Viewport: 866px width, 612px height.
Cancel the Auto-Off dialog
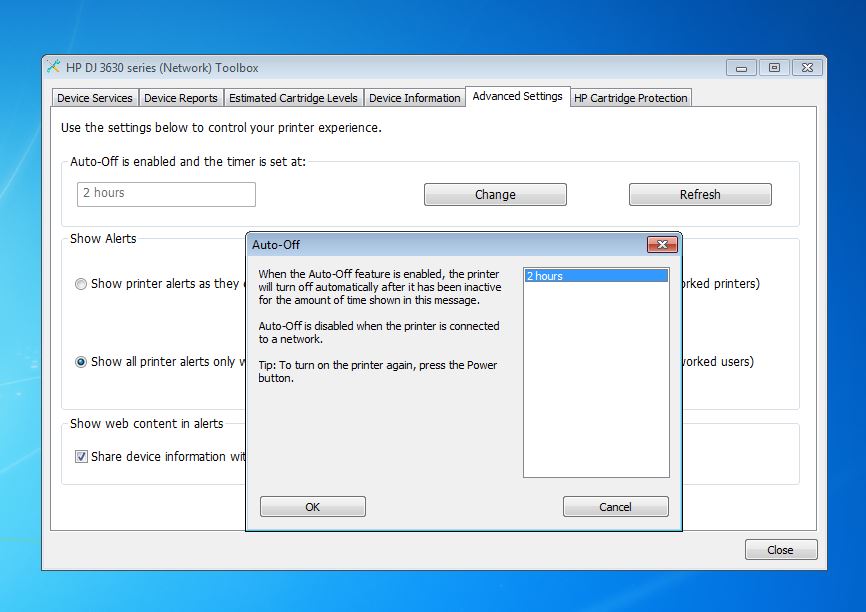pos(615,507)
